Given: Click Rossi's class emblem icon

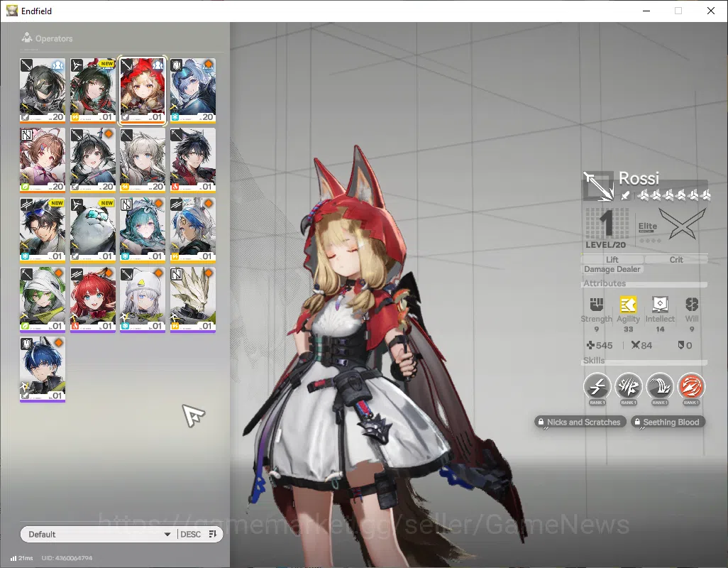Looking at the screenshot, I should 598,186.
